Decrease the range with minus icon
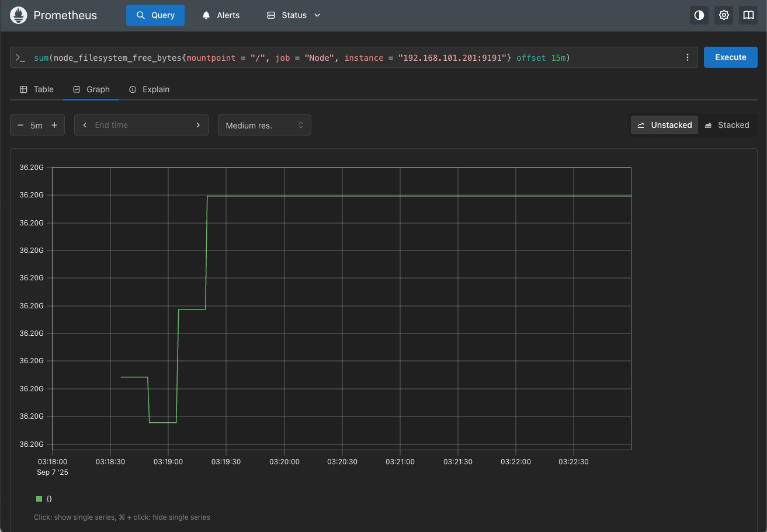Viewport: 767px width, 532px height. tap(20, 125)
